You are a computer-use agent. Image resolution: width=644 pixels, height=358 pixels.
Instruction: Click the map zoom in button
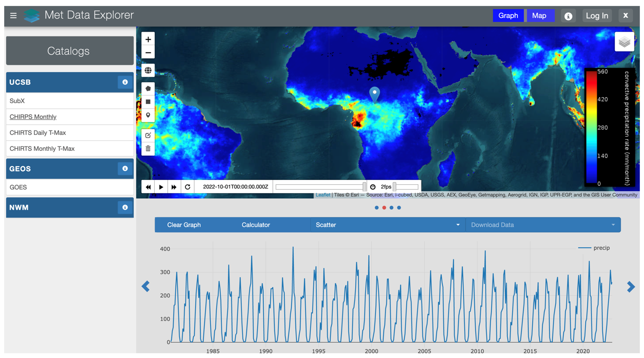tap(148, 39)
